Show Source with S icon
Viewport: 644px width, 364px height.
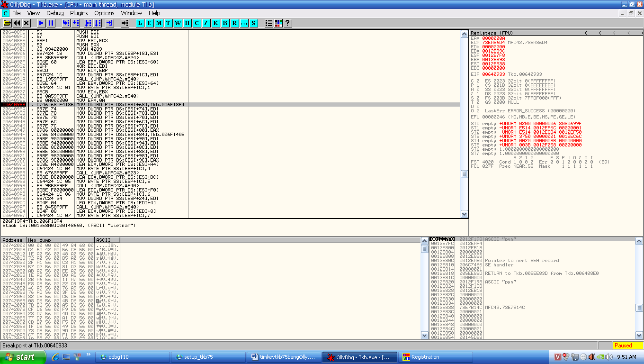point(254,23)
